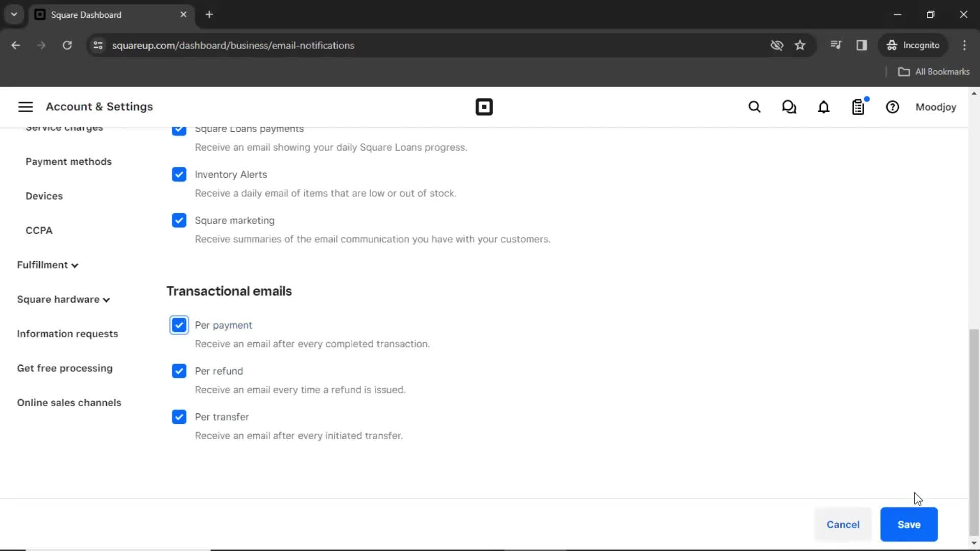This screenshot has height=551, width=980.
Task: Select the Square Dashboard tab
Action: coord(111,15)
